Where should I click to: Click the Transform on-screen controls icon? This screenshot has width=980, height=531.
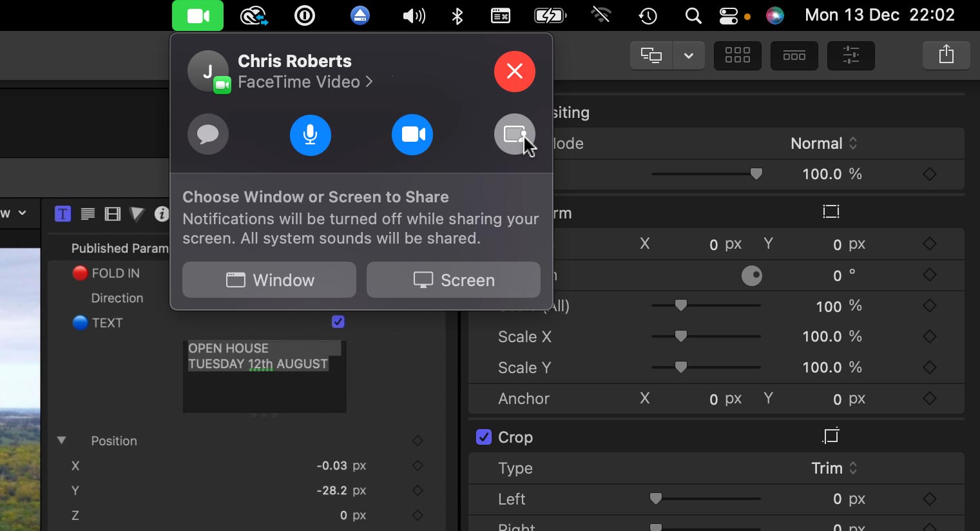pyautogui.click(x=831, y=211)
